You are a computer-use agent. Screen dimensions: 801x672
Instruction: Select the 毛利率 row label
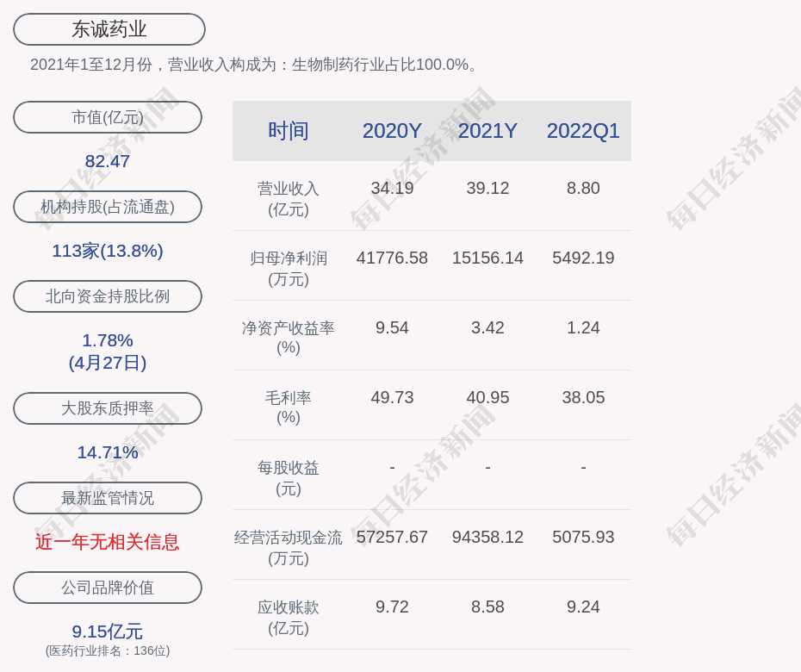pos(289,408)
